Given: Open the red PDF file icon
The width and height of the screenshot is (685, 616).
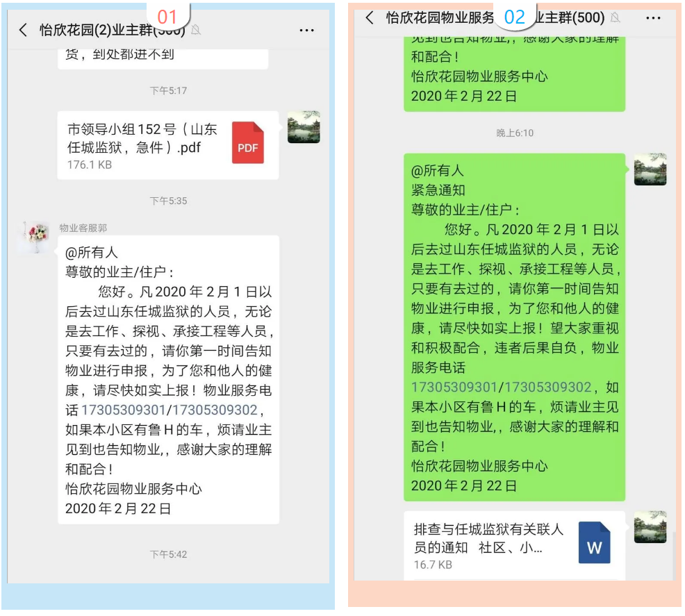Looking at the screenshot, I should (x=248, y=143).
